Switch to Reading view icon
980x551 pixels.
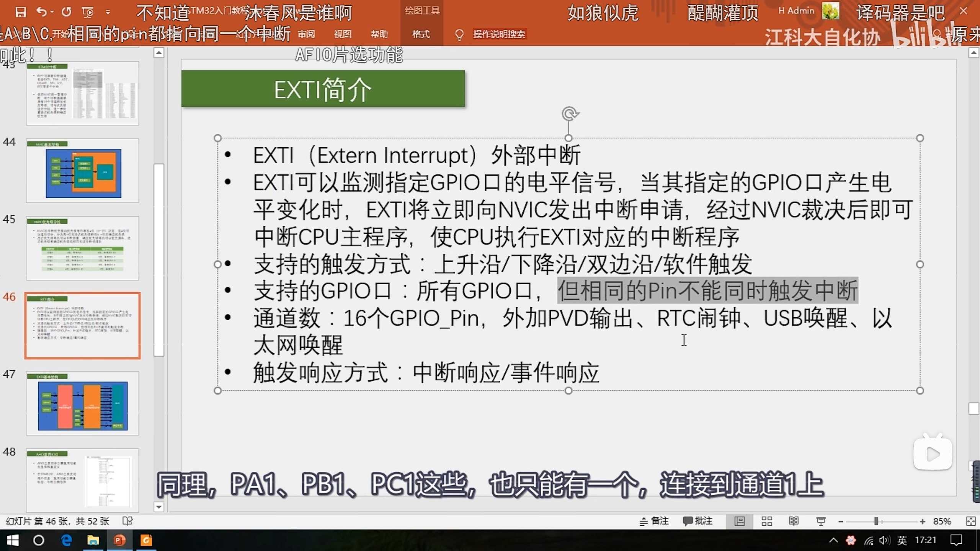tap(794, 521)
